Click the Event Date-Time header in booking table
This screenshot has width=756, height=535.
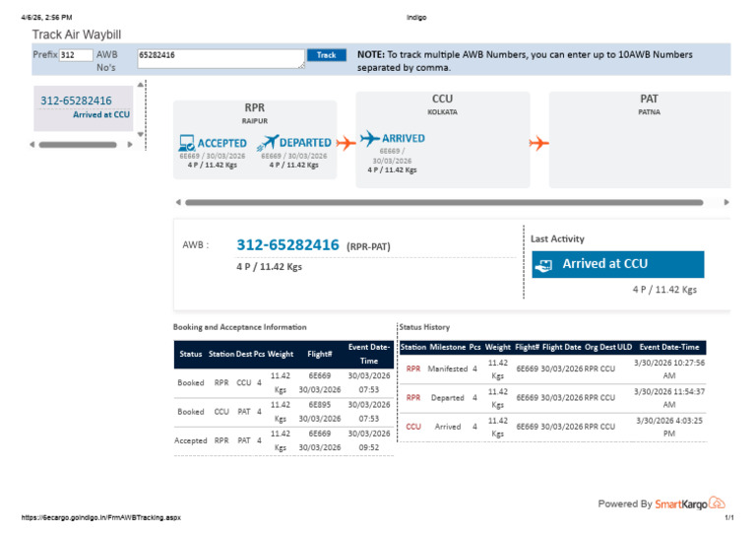[369, 354]
